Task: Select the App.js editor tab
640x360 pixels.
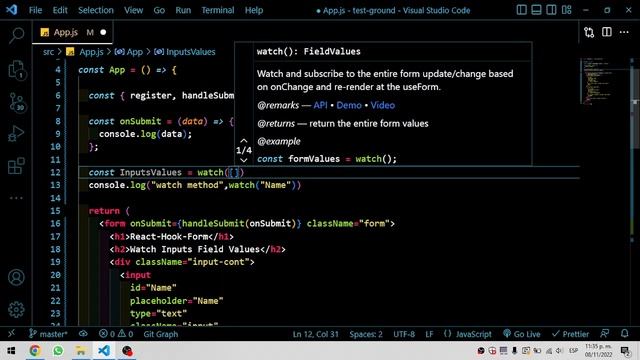Action: pyautogui.click(x=72, y=32)
